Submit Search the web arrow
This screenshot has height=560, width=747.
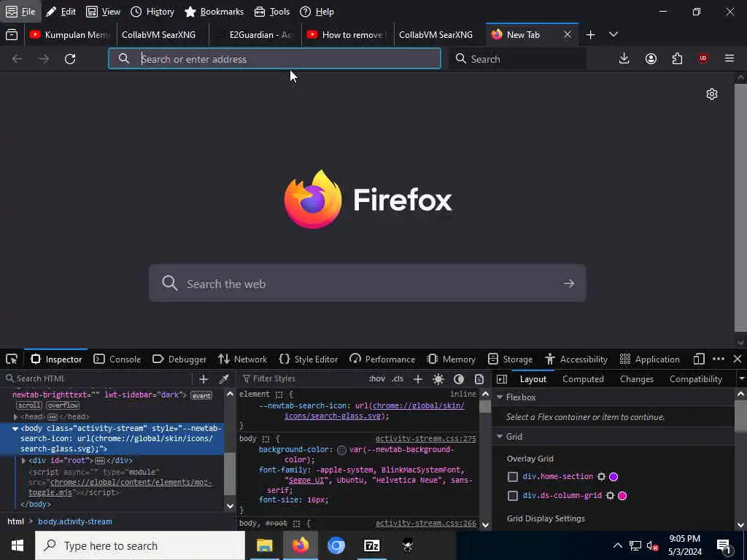[x=569, y=284]
